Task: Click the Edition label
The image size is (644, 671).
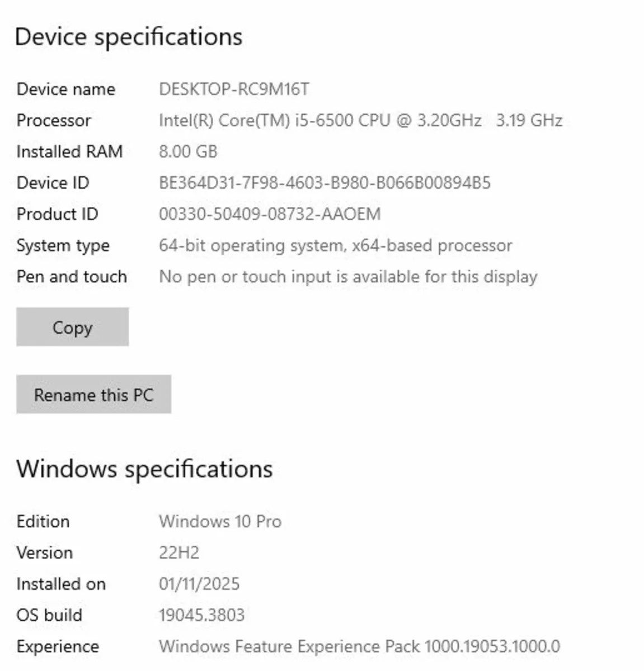Action: click(x=43, y=521)
